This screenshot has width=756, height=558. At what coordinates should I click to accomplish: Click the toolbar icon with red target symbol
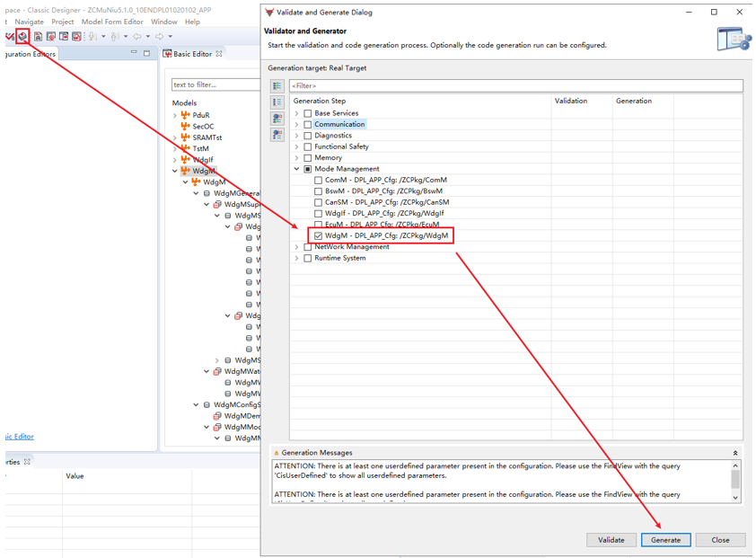coord(50,36)
